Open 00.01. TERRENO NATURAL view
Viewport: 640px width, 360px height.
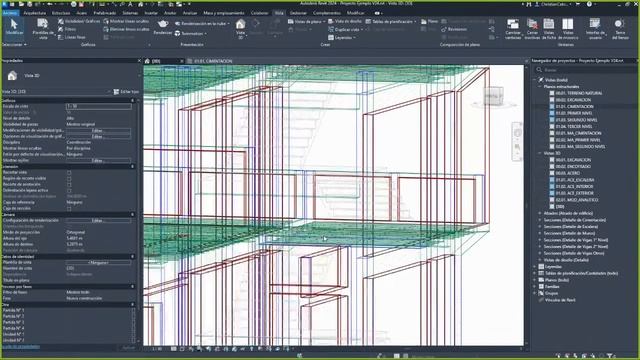578,93
